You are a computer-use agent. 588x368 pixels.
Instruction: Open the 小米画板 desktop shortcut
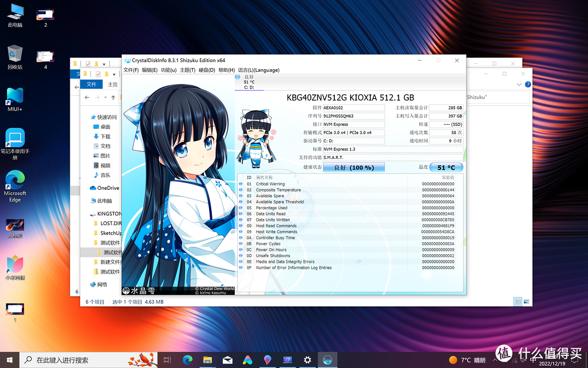point(15,268)
